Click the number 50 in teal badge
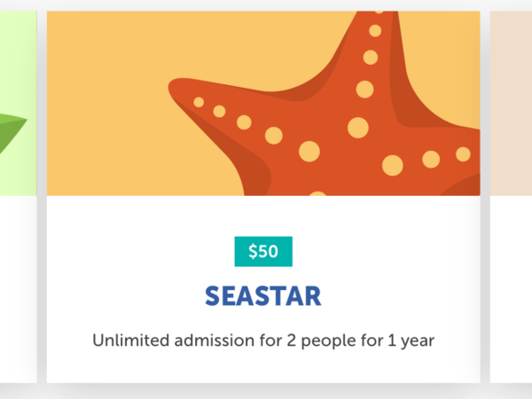 point(269,252)
